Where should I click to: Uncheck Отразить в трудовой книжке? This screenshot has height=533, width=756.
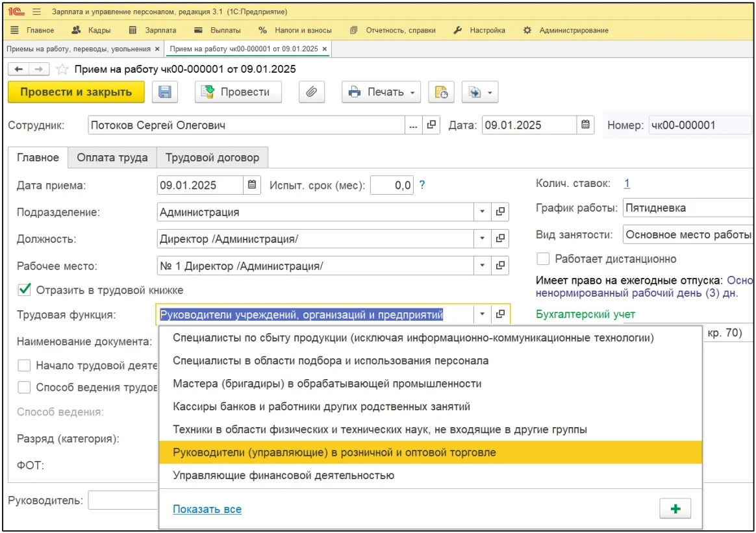click(25, 290)
